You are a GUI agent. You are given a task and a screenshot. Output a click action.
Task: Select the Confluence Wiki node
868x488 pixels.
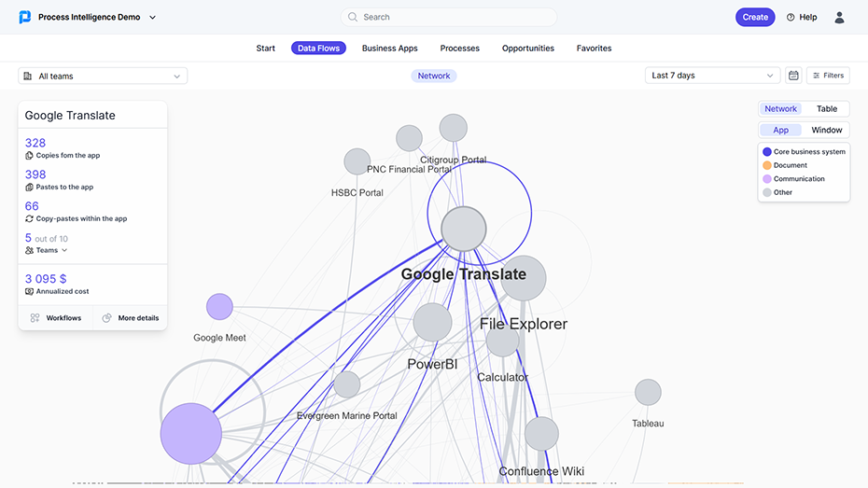pos(541,434)
